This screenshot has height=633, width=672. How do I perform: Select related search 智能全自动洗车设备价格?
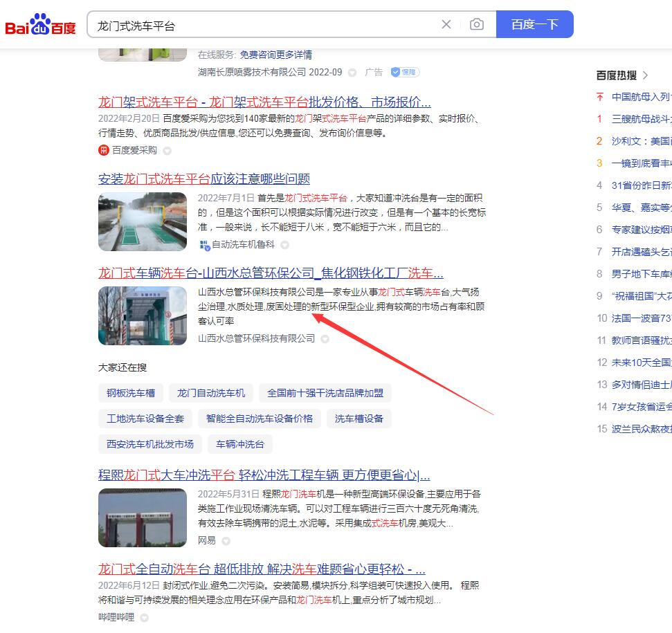tap(260, 419)
